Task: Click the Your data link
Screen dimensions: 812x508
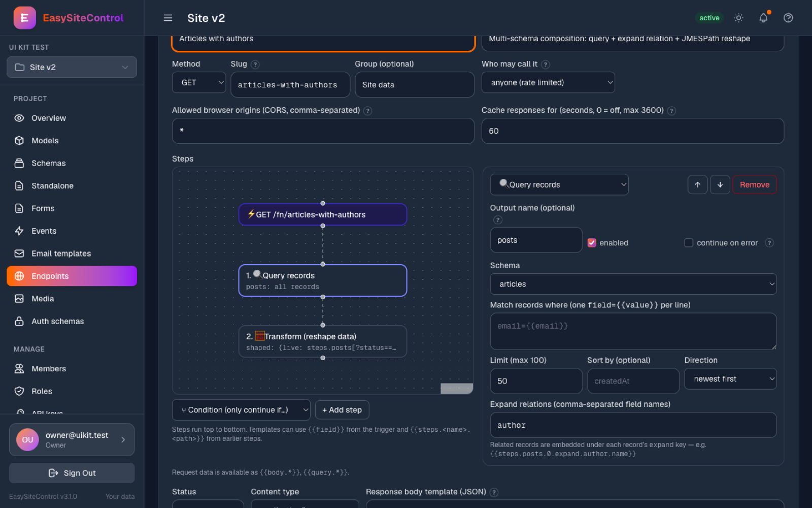Action: (120, 496)
